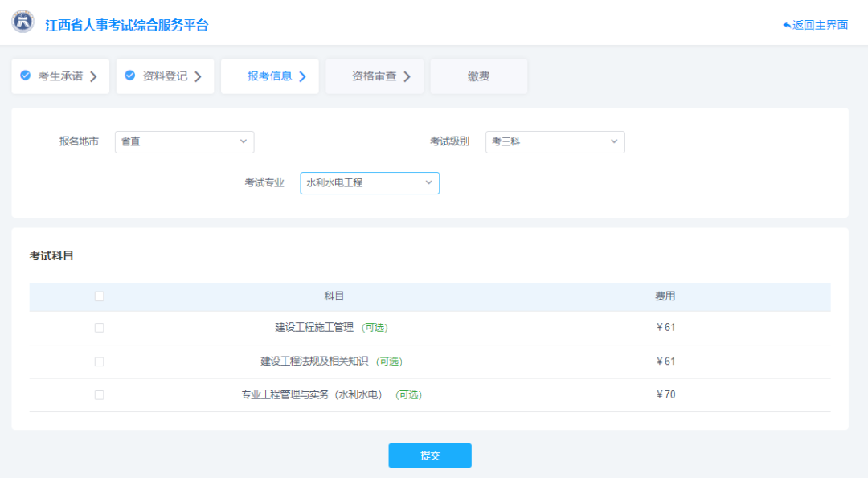Expand the 考试专业 dropdown showing 水利水电工程
Screen dimensions: 868x478
tap(370, 183)
